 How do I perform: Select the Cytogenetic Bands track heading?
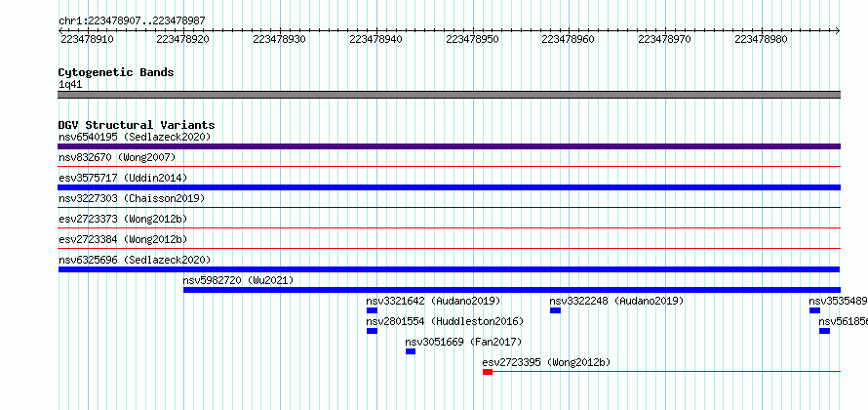pos(116,72)
